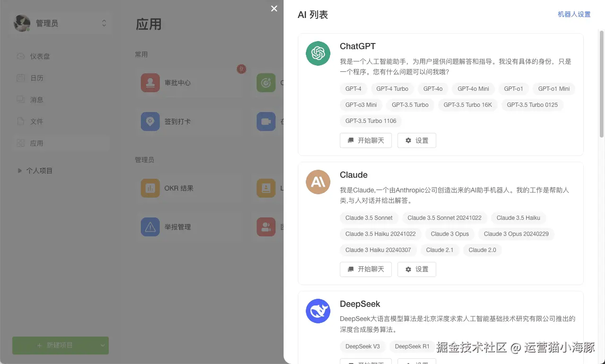The width and height of the screenshot is (605, 364).
Task: Select the Claude 2.0 tag
Action: pos(483,250)
